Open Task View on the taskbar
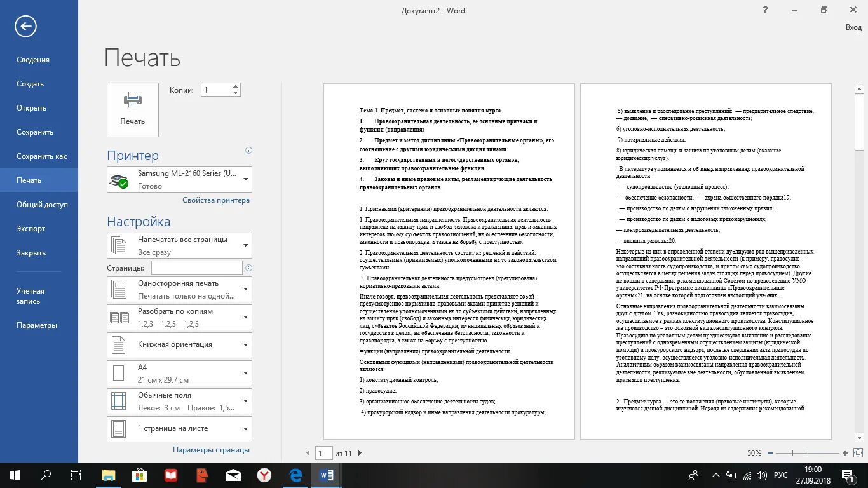The image size is (868, 488). coord(76,475)
